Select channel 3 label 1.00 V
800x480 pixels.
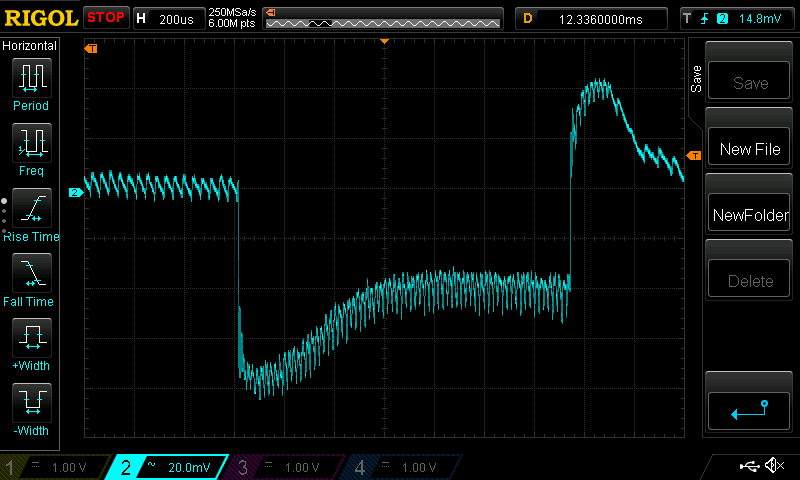[302, 467]
